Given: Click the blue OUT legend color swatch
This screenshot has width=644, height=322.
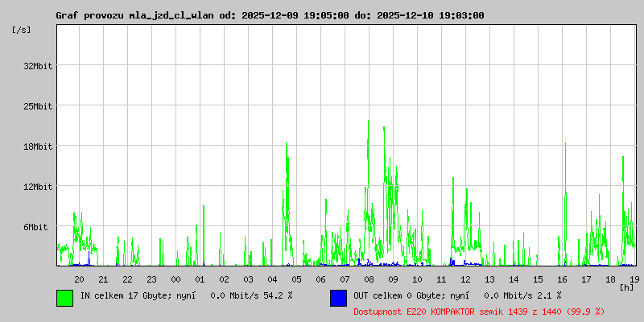Looking at the screenshot, I should click(338, 297).
